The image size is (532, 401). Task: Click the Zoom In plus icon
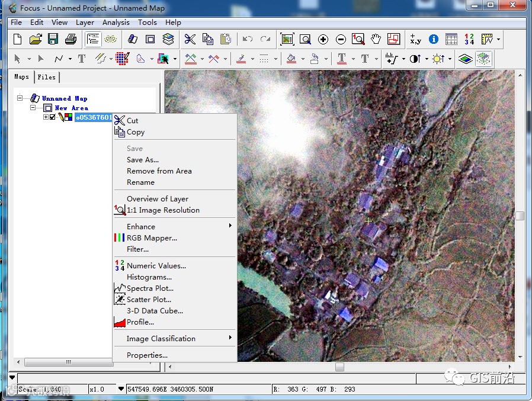[323, 39]
